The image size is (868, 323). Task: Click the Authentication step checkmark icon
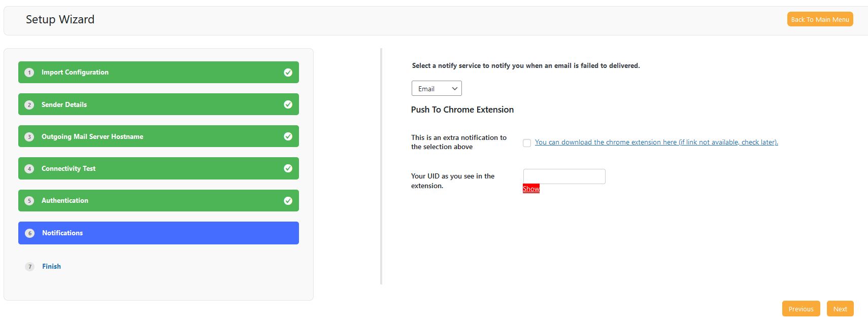click(288, 201)
